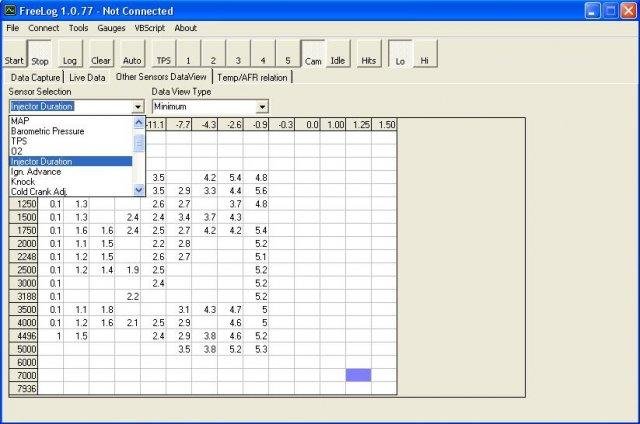Select toolbar button 1
This screenshot has height=424, width=640.
[x=188, y=53]
